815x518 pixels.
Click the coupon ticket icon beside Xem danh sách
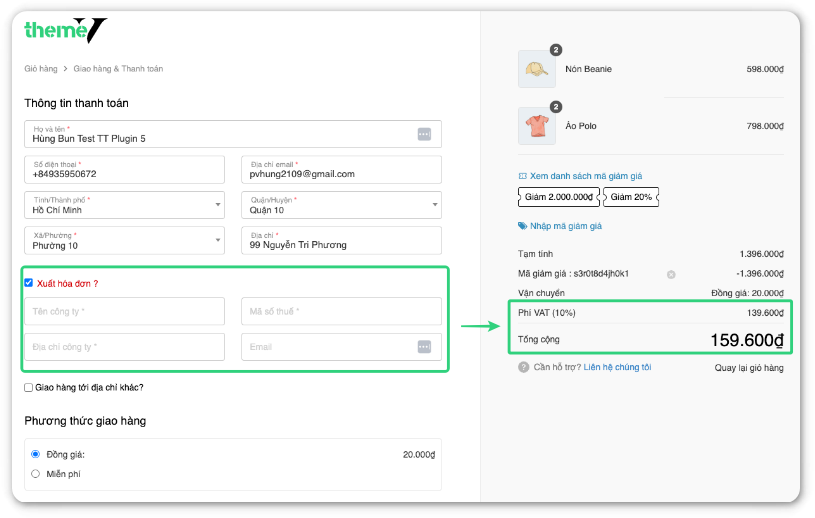pyautogui.click(x=522, y=176)
